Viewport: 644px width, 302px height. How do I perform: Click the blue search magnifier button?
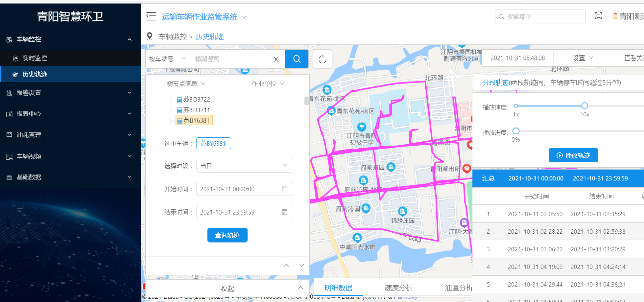pos(297,59)
